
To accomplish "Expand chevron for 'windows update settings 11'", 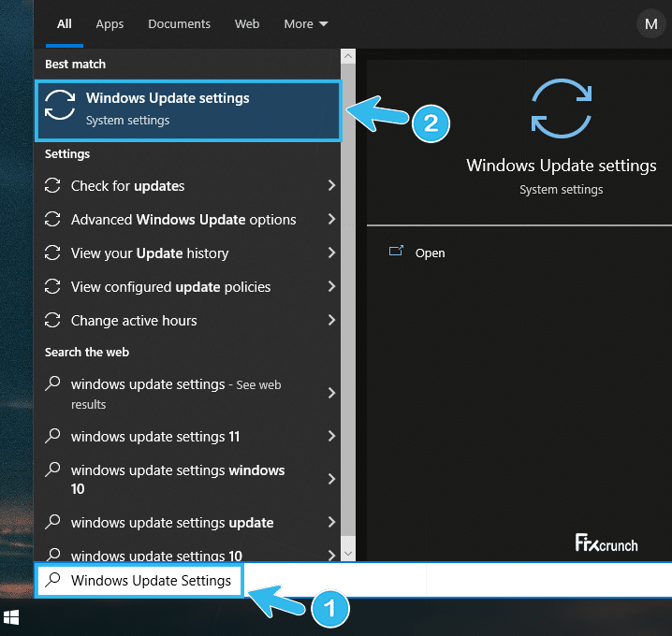I will (331, 437).
